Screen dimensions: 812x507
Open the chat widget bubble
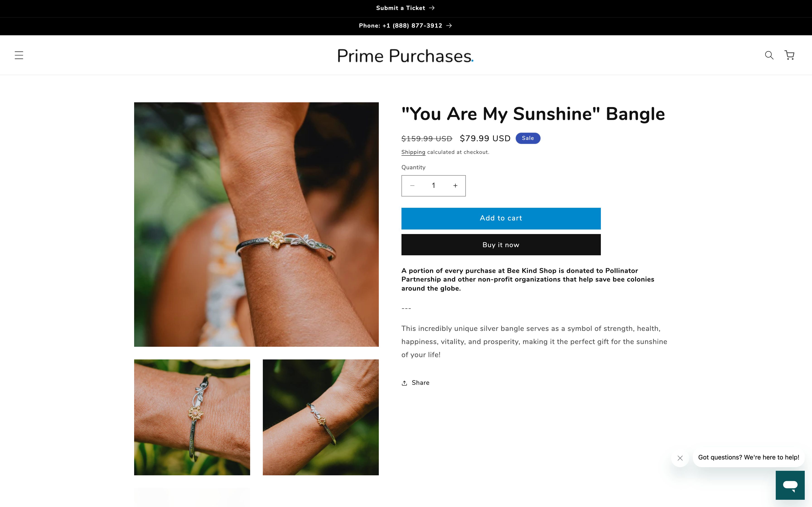[790, 485]
